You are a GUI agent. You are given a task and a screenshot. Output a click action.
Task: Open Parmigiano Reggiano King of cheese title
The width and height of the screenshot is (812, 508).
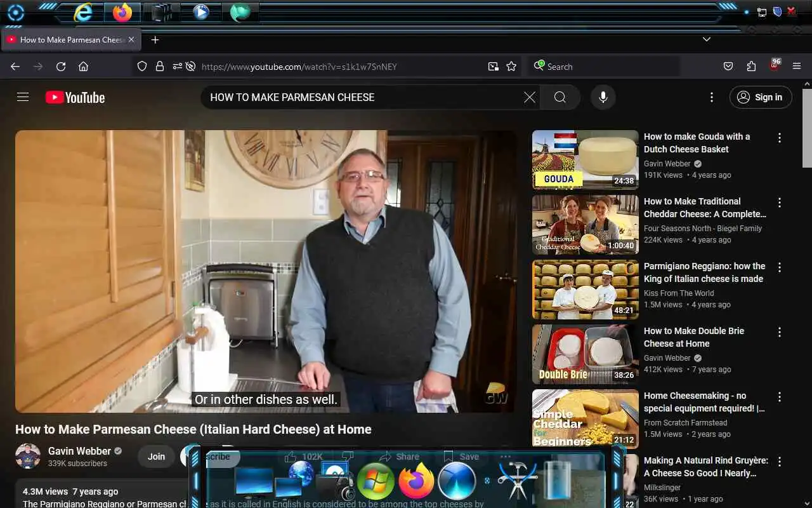[704, 272]
